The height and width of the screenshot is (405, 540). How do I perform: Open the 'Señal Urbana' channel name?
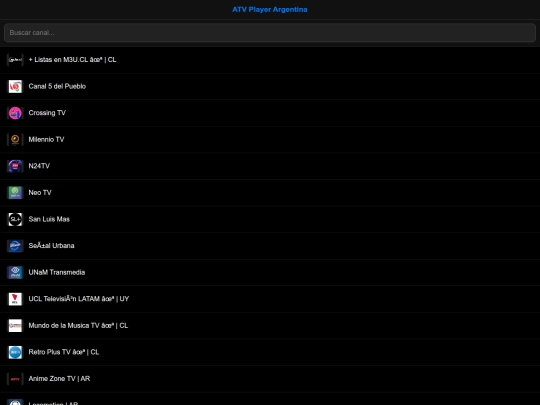pos(51,246)
